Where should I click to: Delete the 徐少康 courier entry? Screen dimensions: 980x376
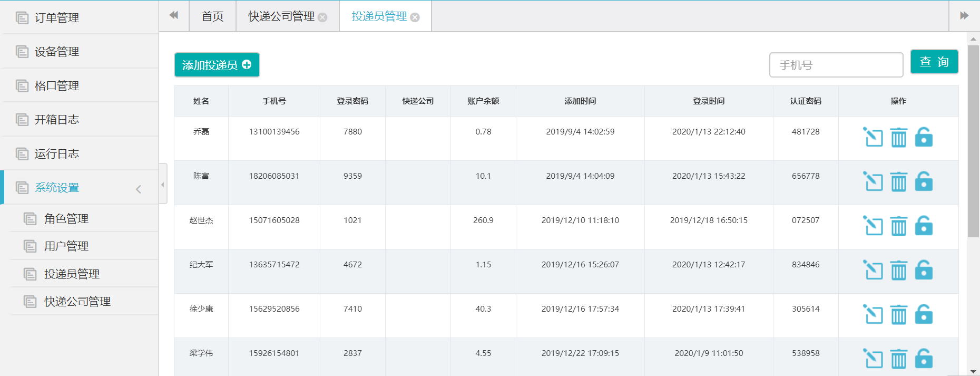coord(898,314)
